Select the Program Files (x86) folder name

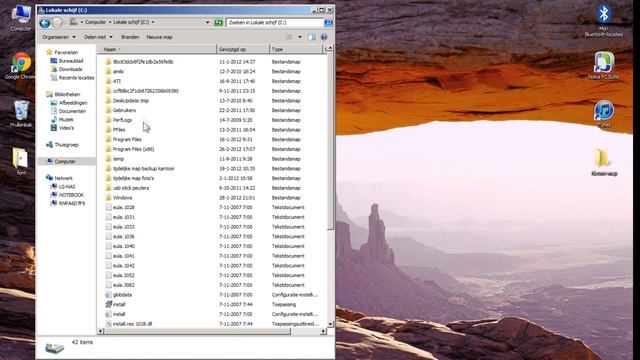(133, 149)
